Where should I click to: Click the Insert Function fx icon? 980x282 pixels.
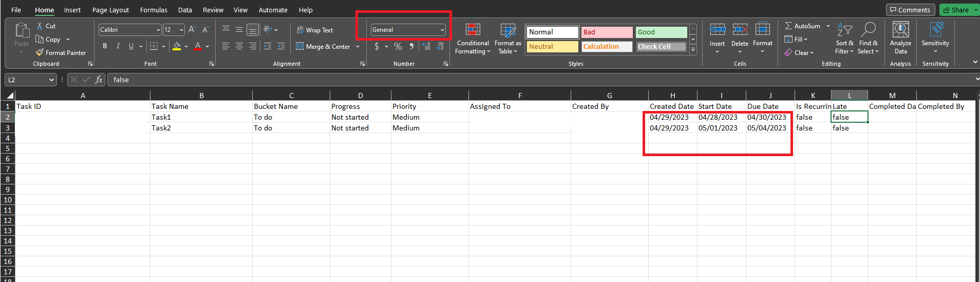99,80
